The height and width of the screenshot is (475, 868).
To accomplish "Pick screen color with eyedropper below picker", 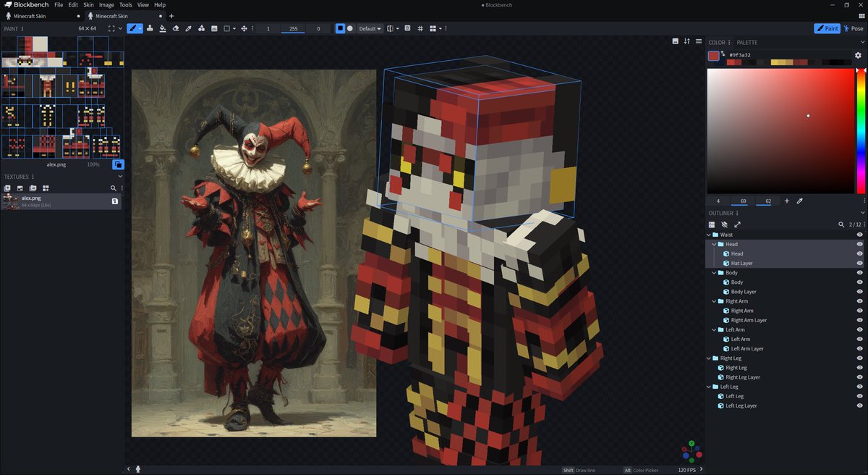I will click(800, 201).
